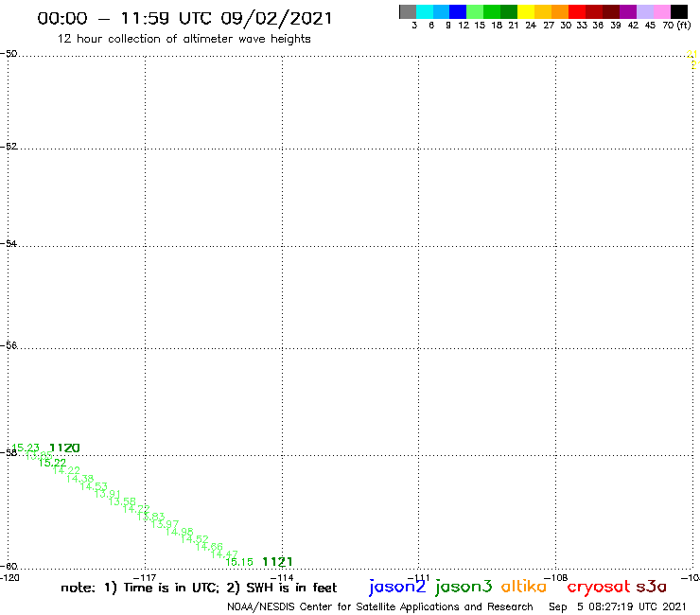Image resolution: width=700 pixels, height=615 pixels.
Task: Click the dark red legend swatch for 33-36 ft
Action: pos(594,12)
